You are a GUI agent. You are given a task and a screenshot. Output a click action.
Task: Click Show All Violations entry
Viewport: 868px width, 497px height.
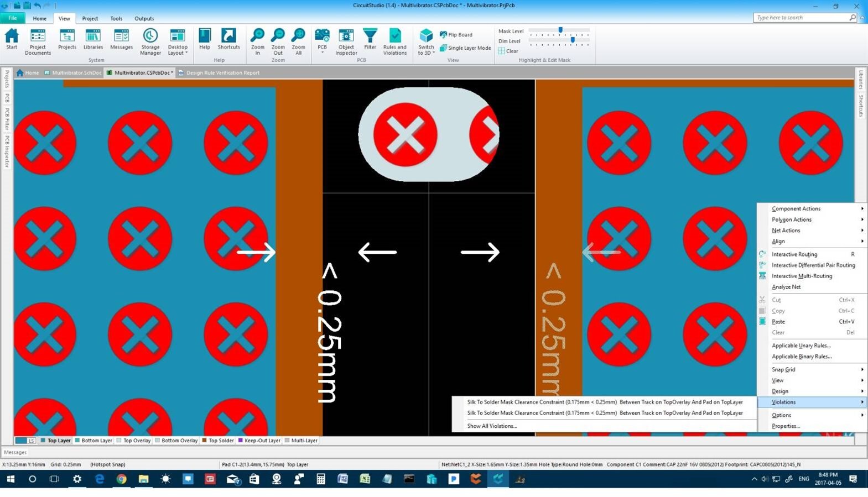click(492, 426)
